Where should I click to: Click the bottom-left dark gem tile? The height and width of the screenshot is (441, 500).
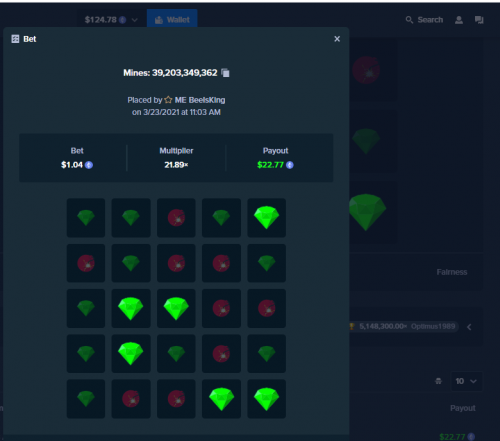click(x=86, y=399)
